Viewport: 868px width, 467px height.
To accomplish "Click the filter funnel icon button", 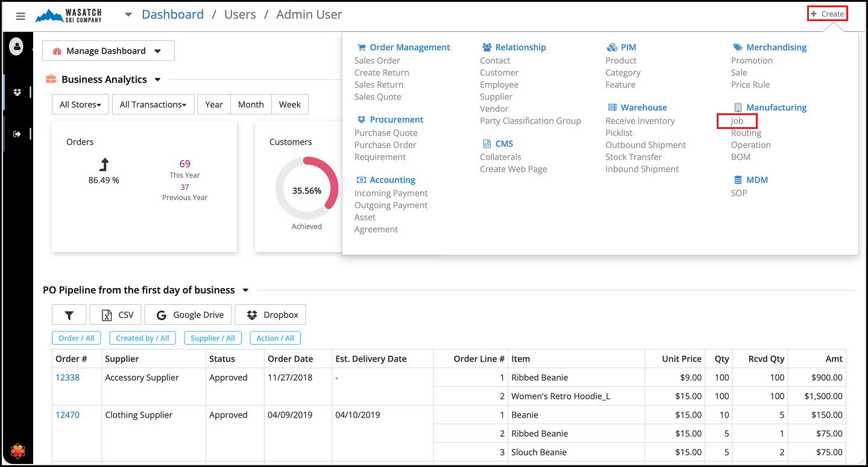I will click(x=69, y=315).
